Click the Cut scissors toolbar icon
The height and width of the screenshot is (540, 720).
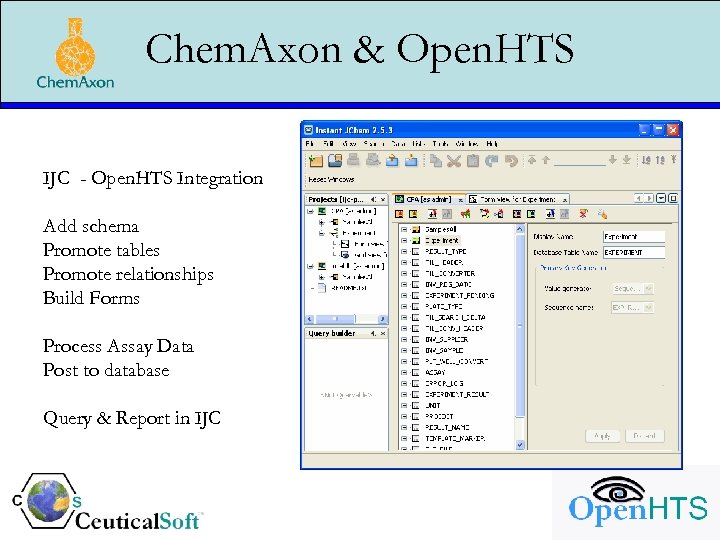point(454,161)
